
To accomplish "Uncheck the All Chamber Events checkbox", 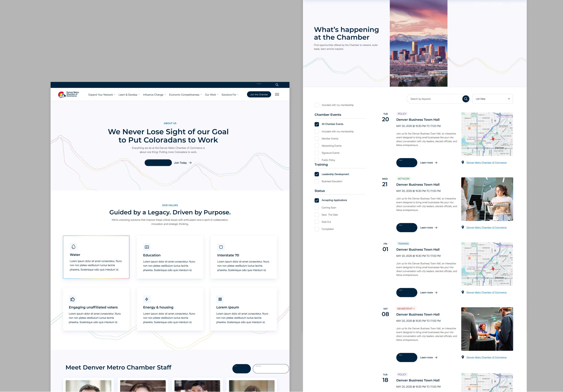I will point(317,124).
